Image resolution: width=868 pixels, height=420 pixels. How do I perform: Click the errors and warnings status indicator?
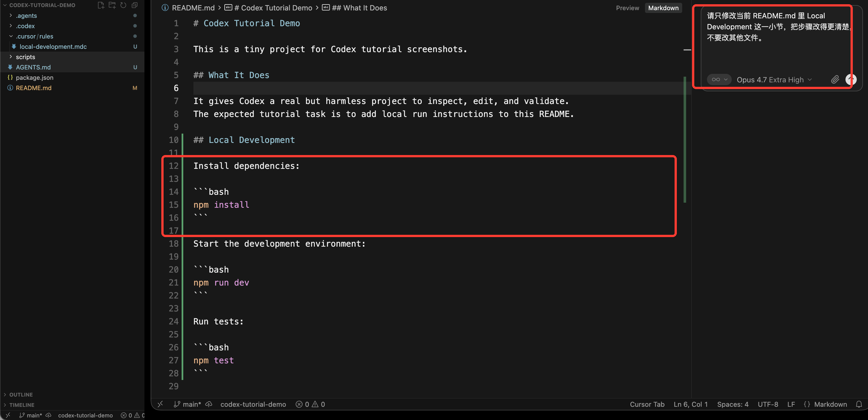pyautogui.click(x=310, y=404)
